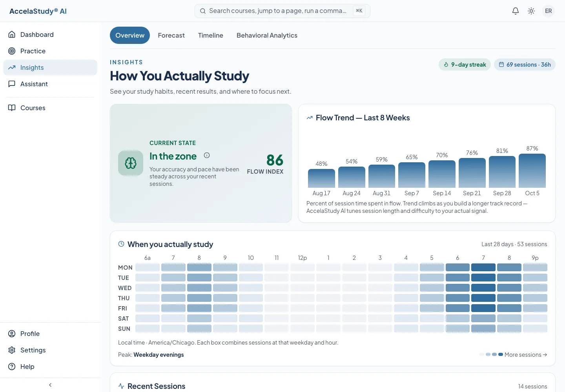Screen dimensions: 565x392
Task: Click the clock icon beside When you actually study
Action: point(121,244)
